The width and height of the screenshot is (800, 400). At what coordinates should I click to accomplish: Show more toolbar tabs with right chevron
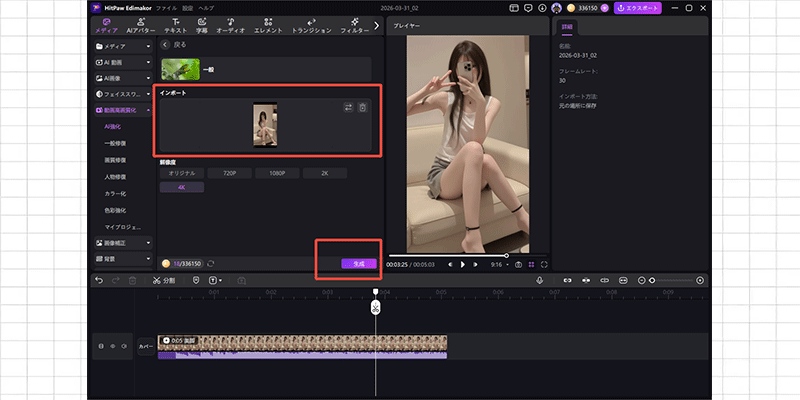click(x=377, y=26)
